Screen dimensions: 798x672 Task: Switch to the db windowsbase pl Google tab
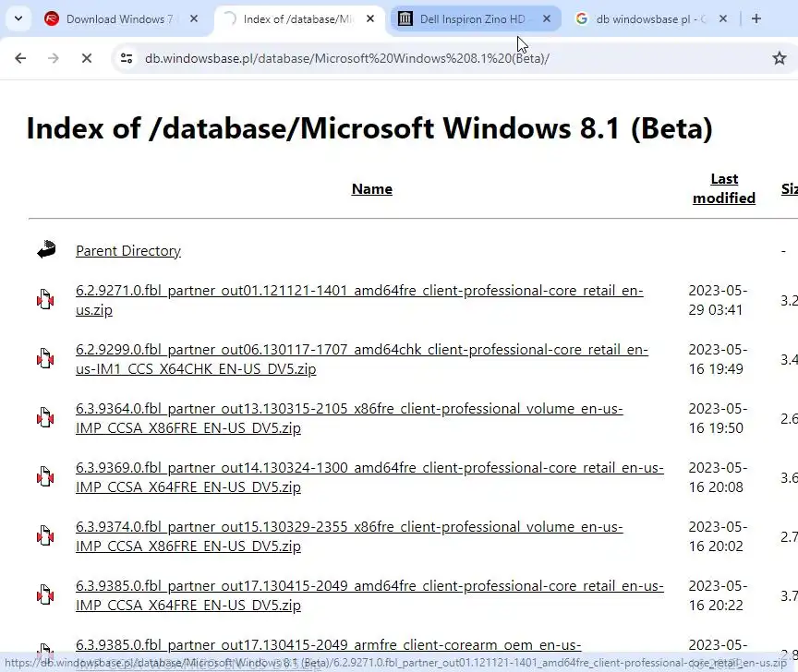tap(650, 19)
